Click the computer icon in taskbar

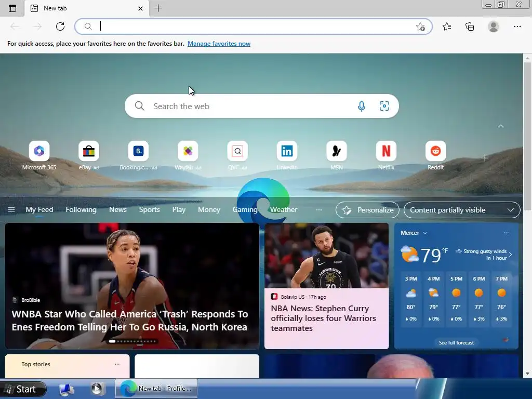pyautogui.click(x=66, y=389)
